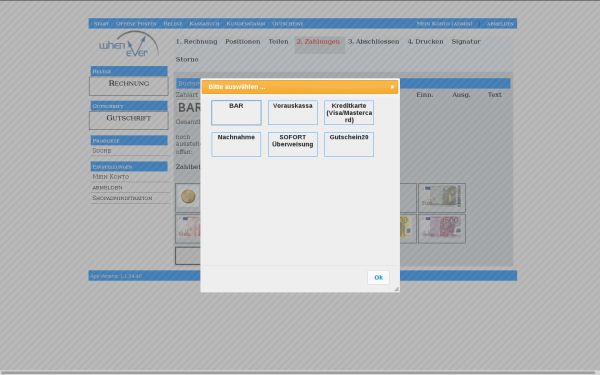Click the whenEver logo
The width and height of the screenshot is (600, 375).
(x=129, y=45)
